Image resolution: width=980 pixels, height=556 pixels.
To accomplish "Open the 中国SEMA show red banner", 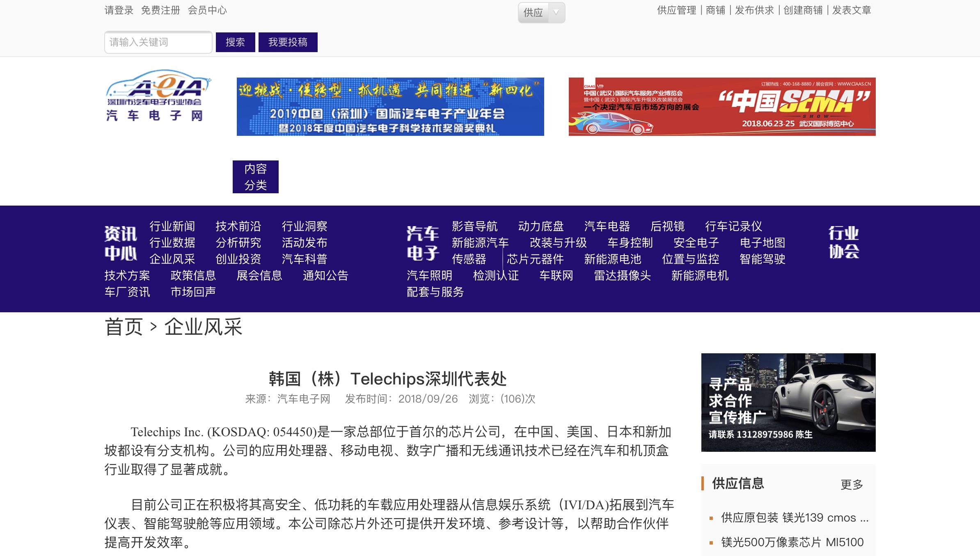I will point(722,107).
